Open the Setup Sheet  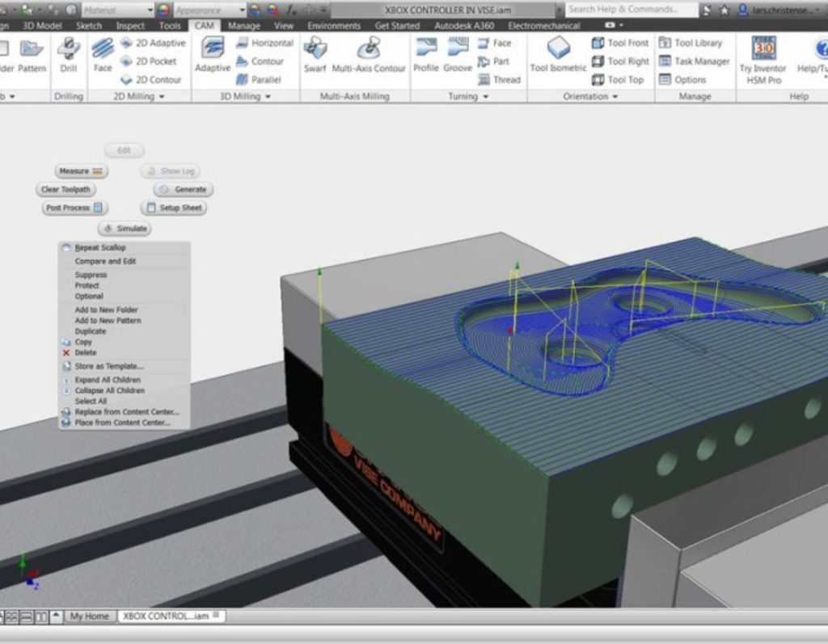[174, 208]
